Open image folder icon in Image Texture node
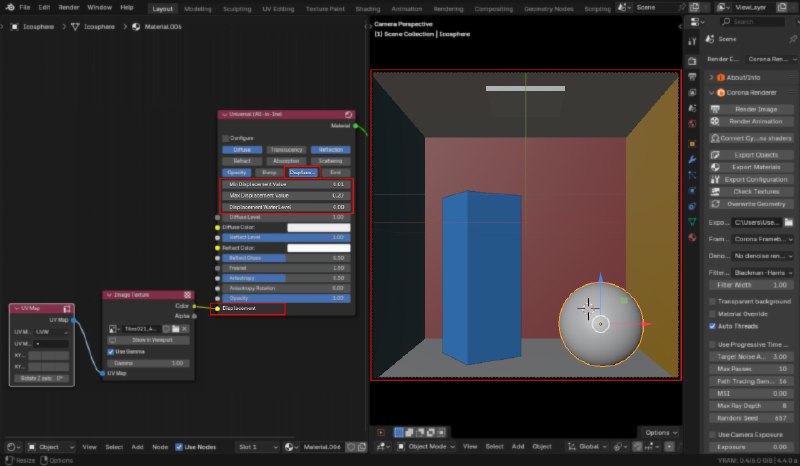Screen dimensions: 800x466 click(176, 329)
